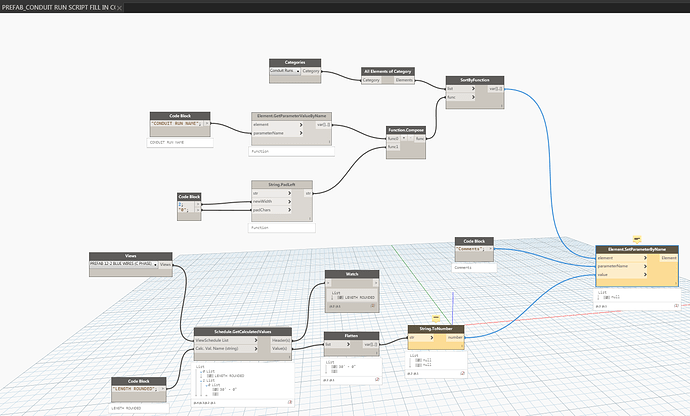Click the String.PadLeft newWidth port chevron

[289, 202]
